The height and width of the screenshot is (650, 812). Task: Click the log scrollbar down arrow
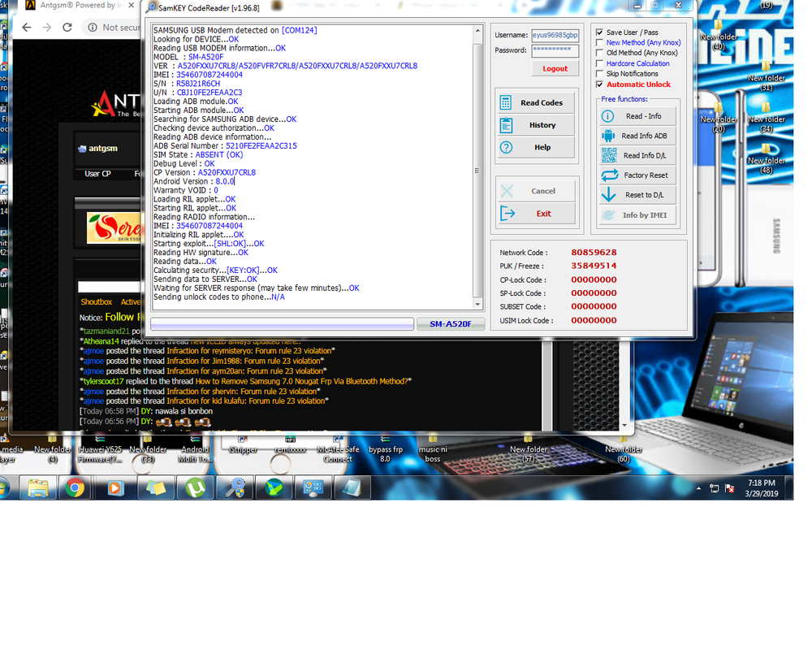[x=477, y=304]
